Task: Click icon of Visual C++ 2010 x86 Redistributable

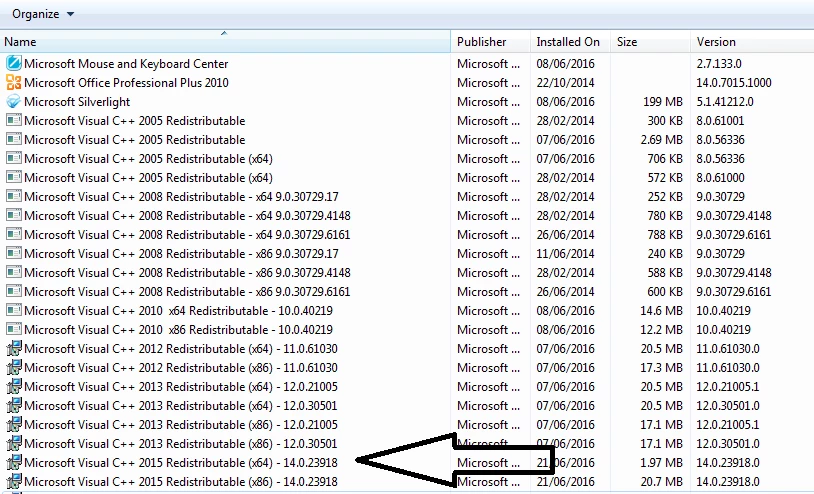Action: [x=13, y=330]
